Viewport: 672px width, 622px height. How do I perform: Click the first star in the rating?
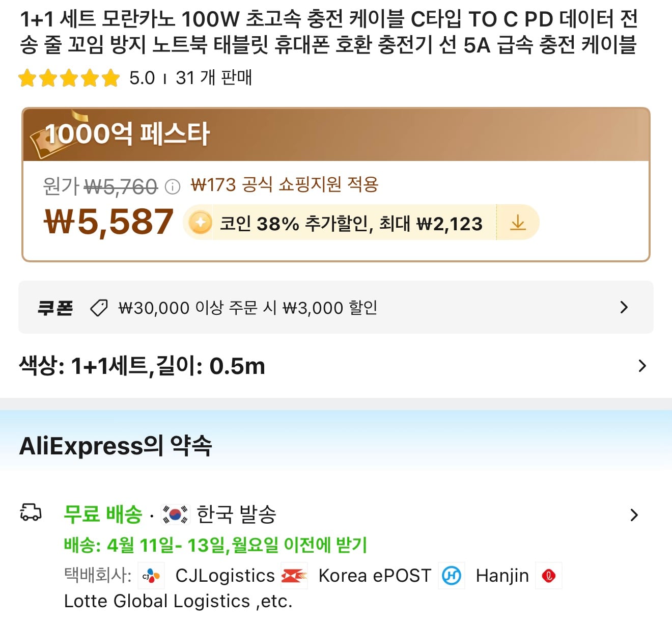[28, 78]
